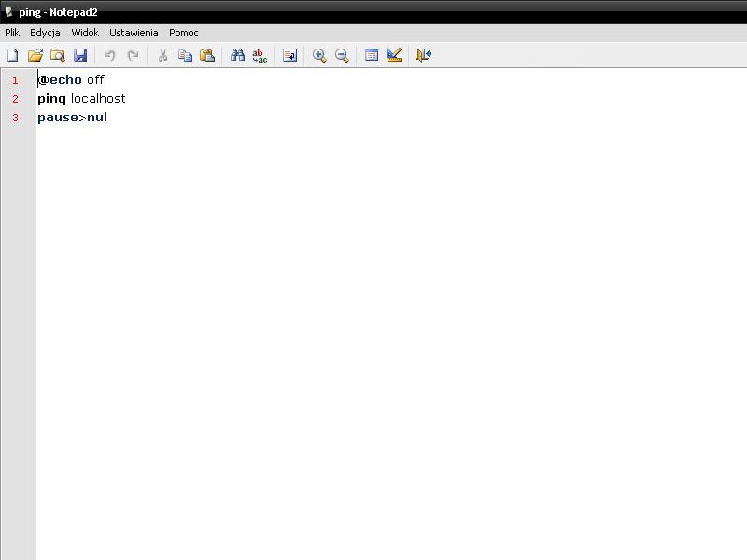Click the Browse files toolbar icon
Image resolution: width=747 pixels, height=560 pixels.
click(58, 55)
